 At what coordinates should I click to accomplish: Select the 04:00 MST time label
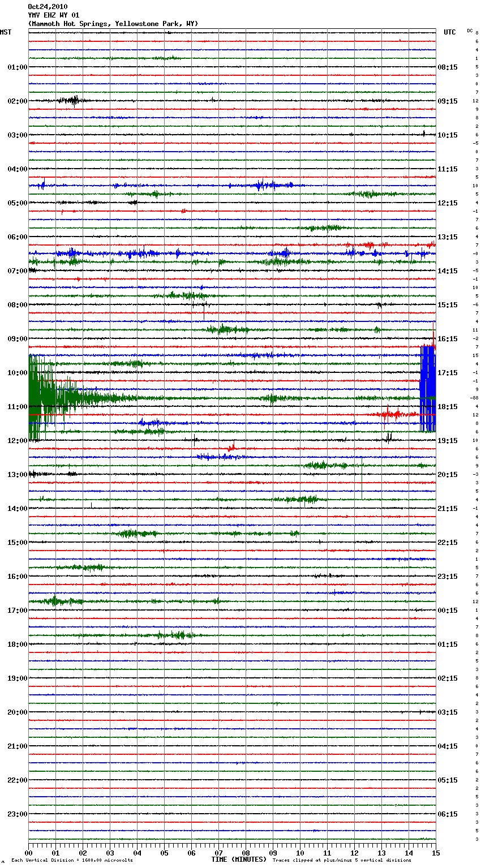18,169
